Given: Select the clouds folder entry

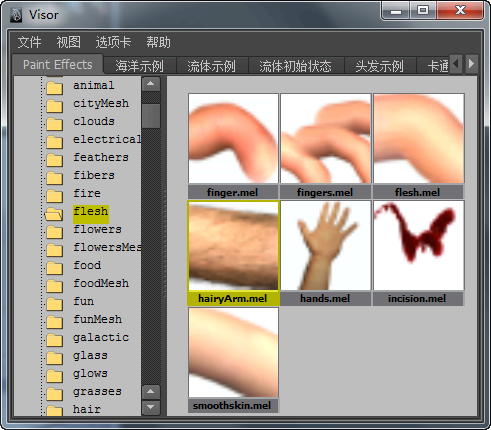Looking at the screenshot, I should coord(94,121).
